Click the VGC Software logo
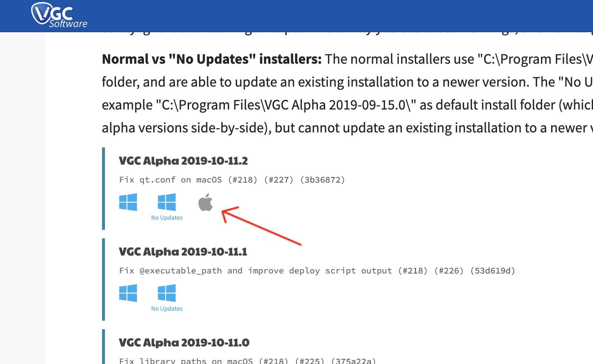 coord(59,15)
